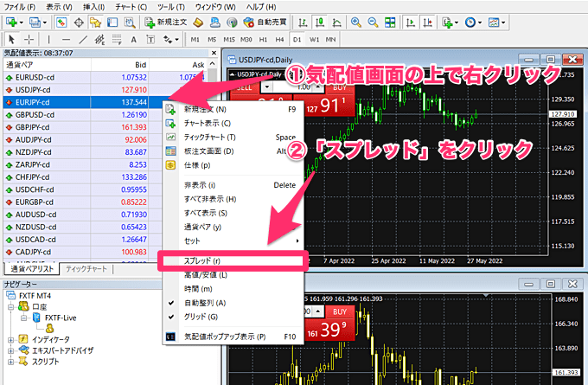Expand the セット submenu arrow

[297, 240]
